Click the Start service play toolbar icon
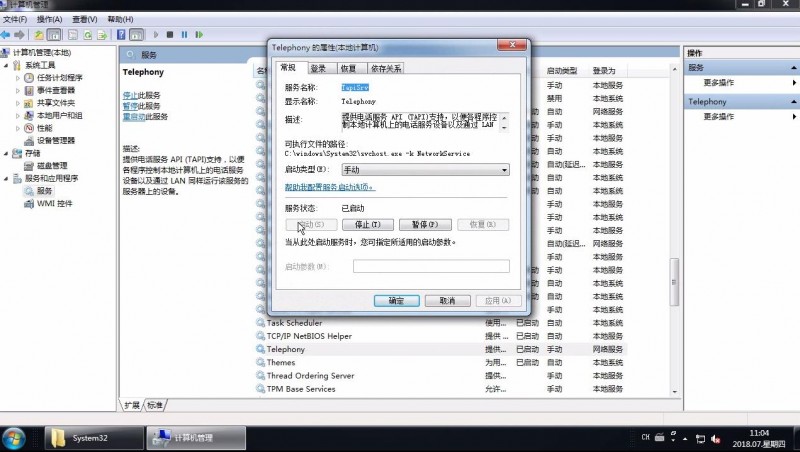 click(156, 35)
